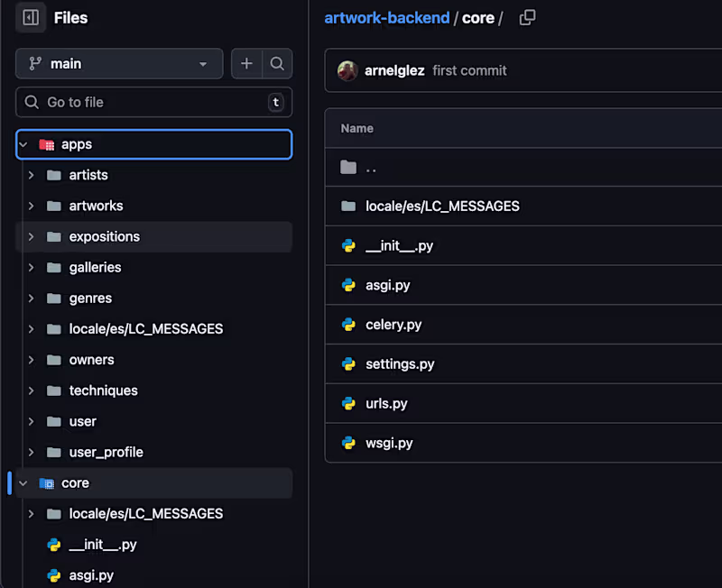Copy the path using the copy icon
Viewport: 722px width, 588px height.
[527, 18]
